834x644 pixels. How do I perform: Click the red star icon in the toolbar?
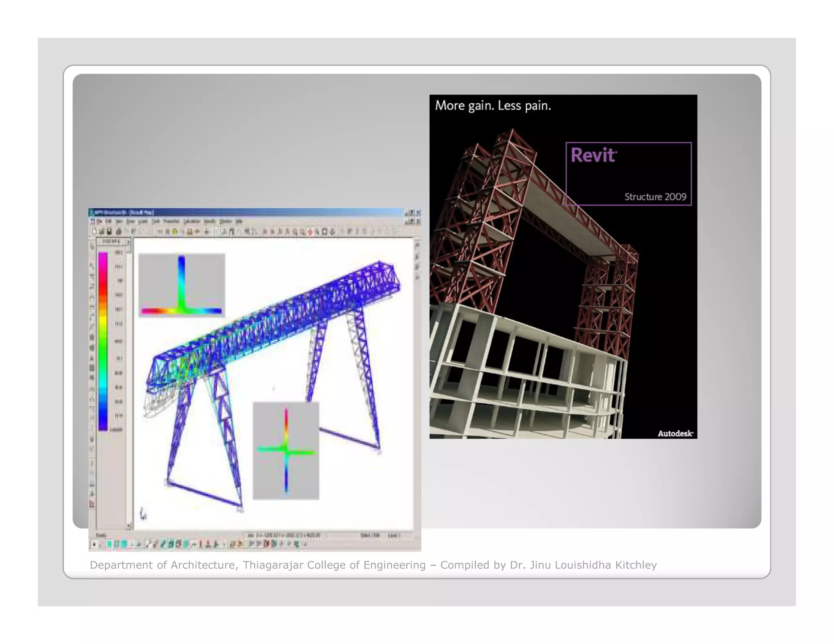pos(310,232)
